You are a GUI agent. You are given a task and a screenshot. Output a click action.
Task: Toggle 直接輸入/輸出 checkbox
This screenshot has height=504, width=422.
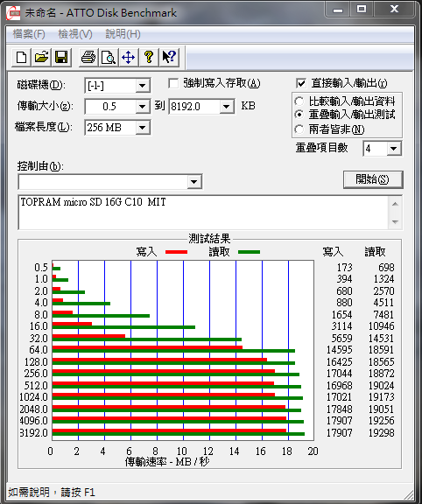301,84
